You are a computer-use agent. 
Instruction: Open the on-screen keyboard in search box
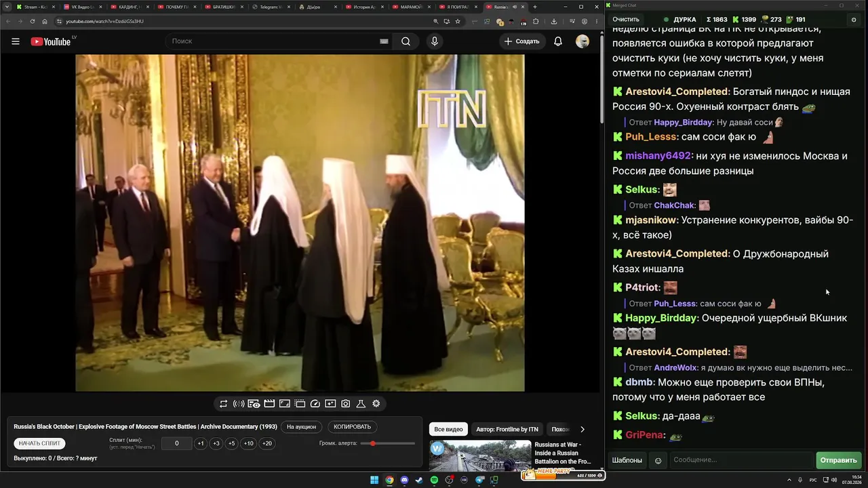384,41
